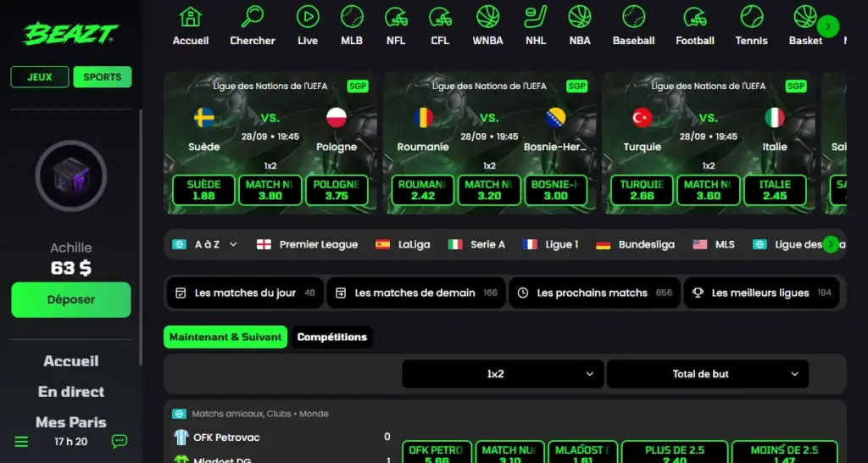Open the Chercher search icon
Viewport: 868px width, 463px height.
coord(253,17)
